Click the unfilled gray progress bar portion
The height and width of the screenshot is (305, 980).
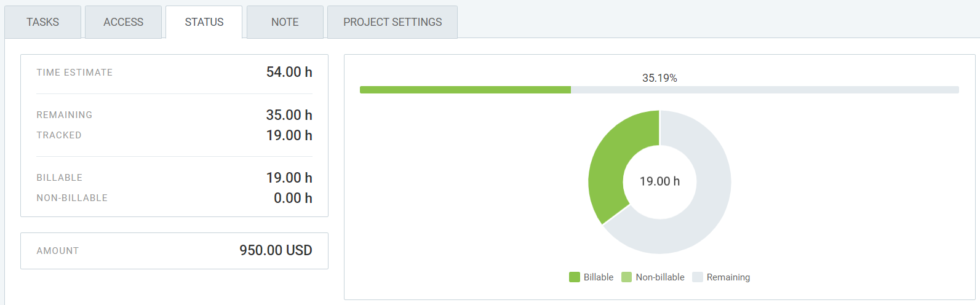point(764,90)
